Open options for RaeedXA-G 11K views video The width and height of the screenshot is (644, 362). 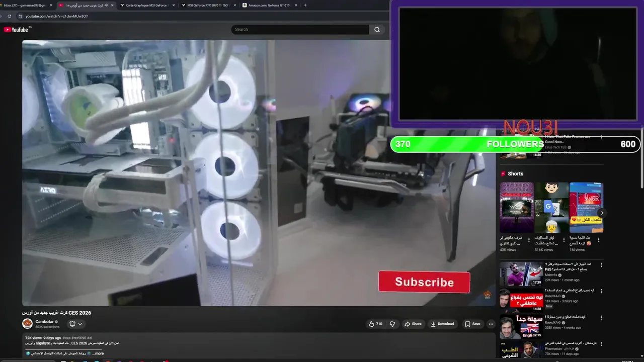(x=601, y=291)
